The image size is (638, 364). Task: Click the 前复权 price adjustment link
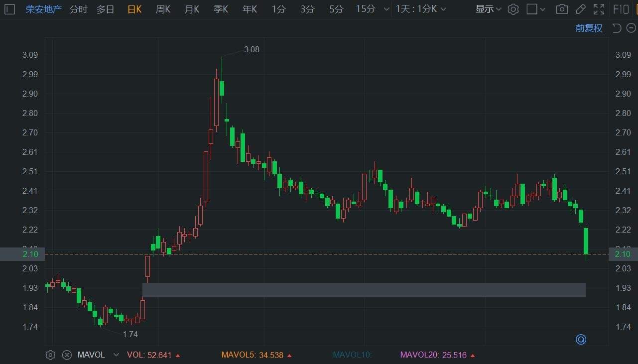589,28
